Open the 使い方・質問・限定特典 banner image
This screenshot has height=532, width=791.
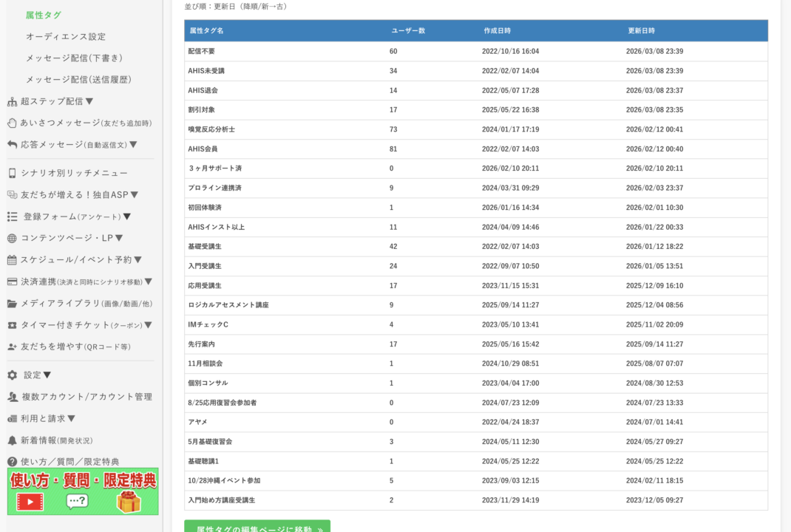pyautogui.click(x=83, y=492)
